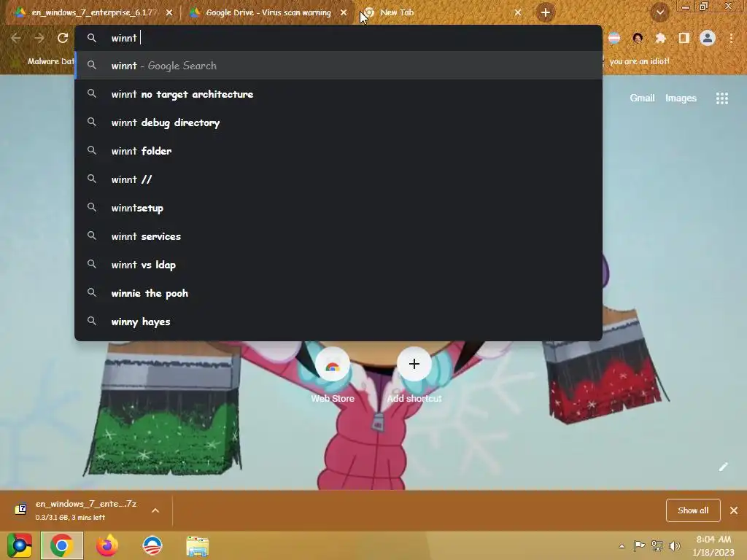Pick the winnt // suggestion
The width and height of the screenshot is (747, 560).
click(338, 179)
